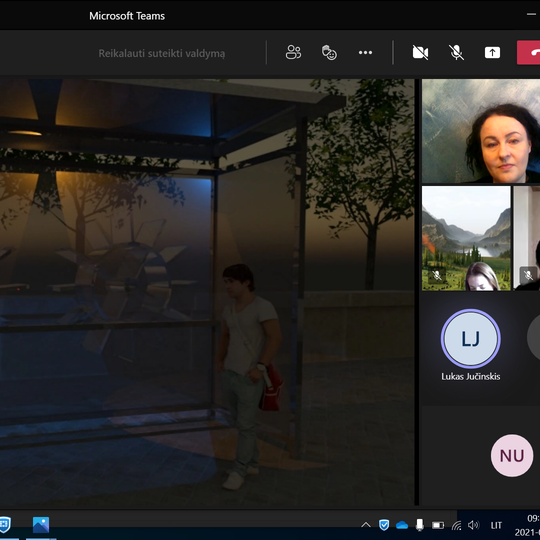
Task: Turn on the camera
Action: 420,52
